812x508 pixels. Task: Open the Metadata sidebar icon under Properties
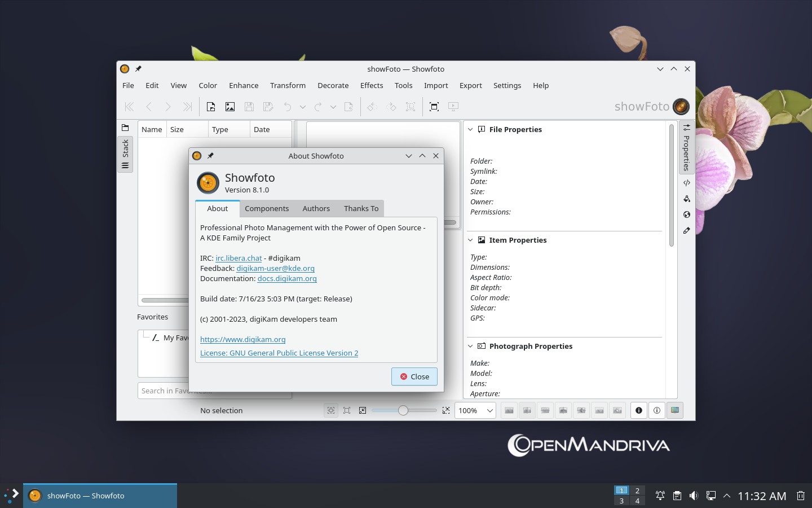point(687,183)
